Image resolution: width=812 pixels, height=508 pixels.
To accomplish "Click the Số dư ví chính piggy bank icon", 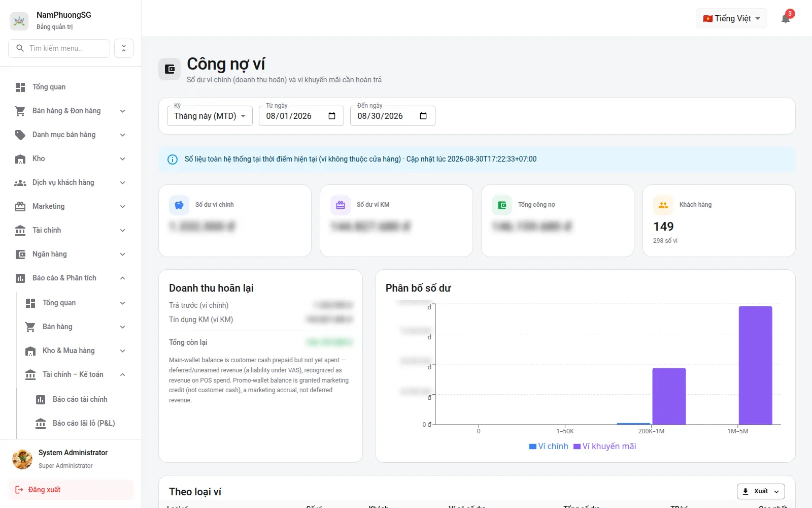I will (179, 205).
